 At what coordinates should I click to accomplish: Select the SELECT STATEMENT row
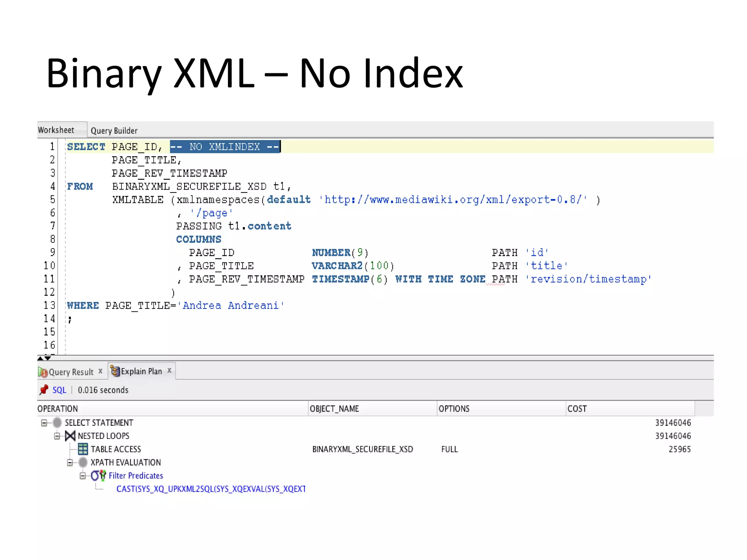366,423
